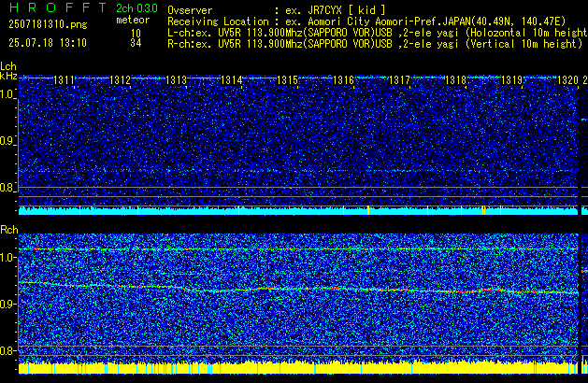The width and height of the screenshot is (588, 383).
Task: Click the 0.9 frequency label on Rch axis
Action: pos(7,304)
